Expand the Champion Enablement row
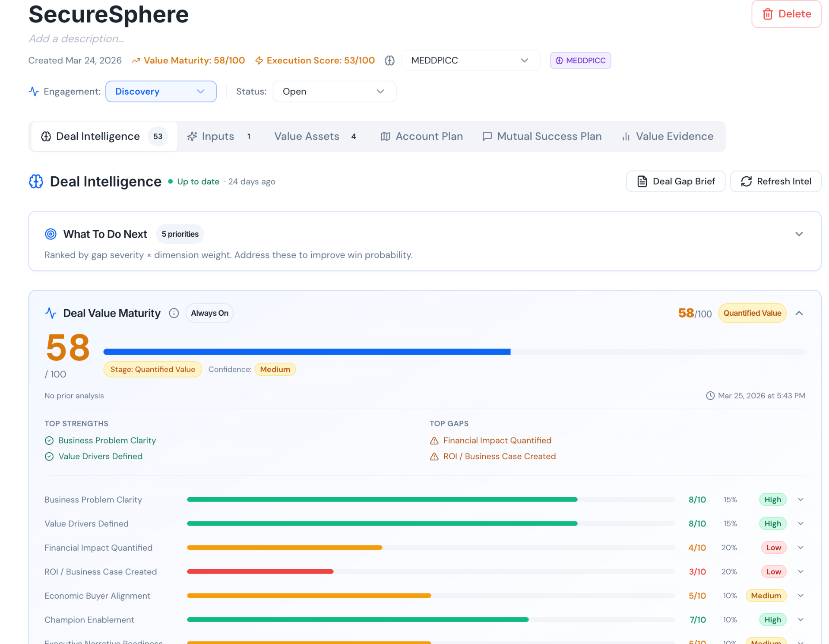Screen dimensions: 829x644 click(x=801, y=620)
